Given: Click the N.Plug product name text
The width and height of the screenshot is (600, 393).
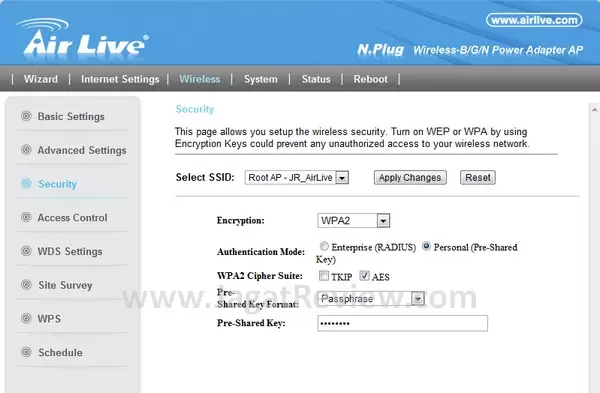Looking at the screenshot, I should pyautogui.click(x=380, y=49).
